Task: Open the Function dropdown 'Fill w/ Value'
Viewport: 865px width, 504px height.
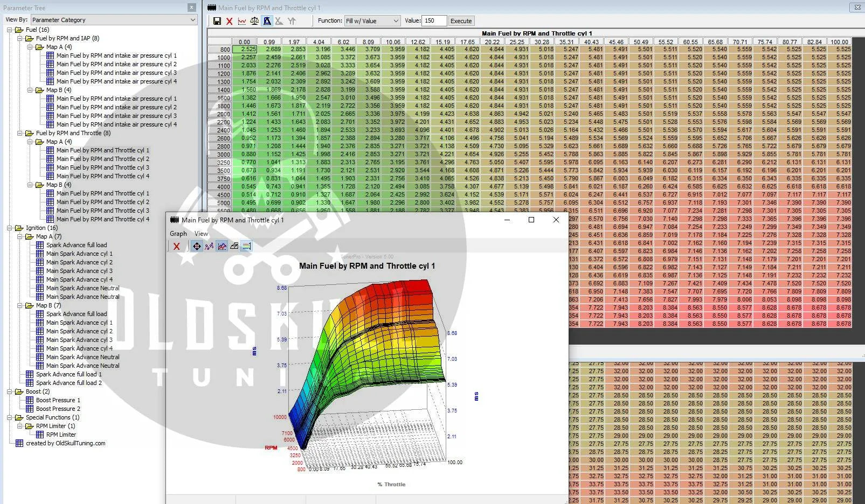Action: click(372, 21)
